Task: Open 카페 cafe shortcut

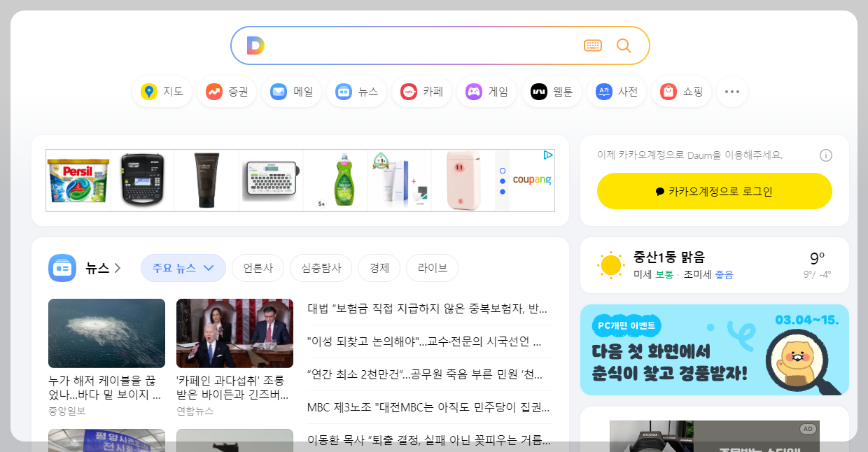Action: coord(421,92)
